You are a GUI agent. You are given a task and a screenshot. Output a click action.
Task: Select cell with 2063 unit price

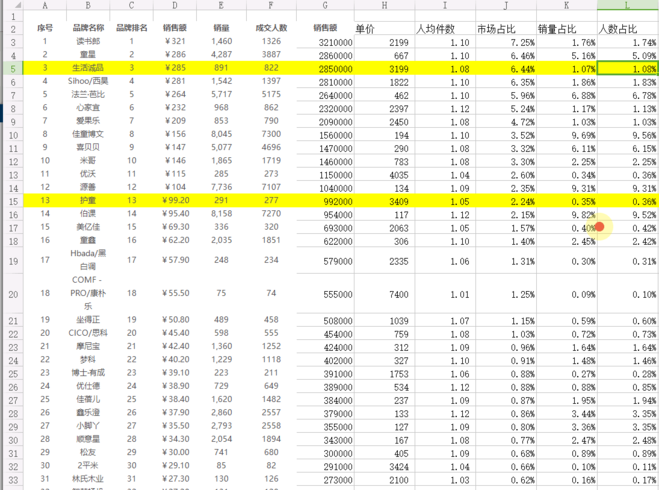384,228
